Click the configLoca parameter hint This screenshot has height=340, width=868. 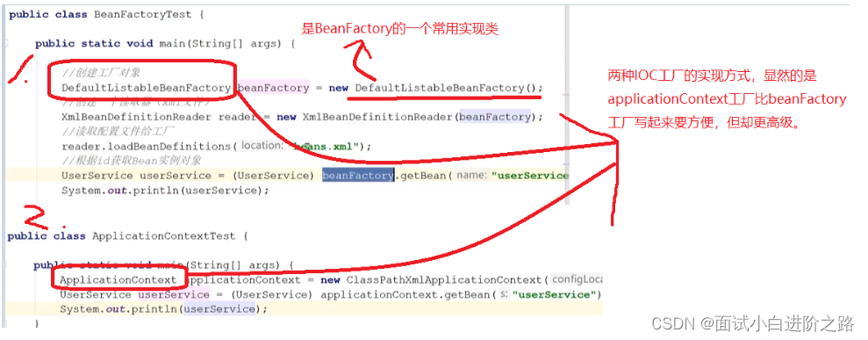coord(577,279)
